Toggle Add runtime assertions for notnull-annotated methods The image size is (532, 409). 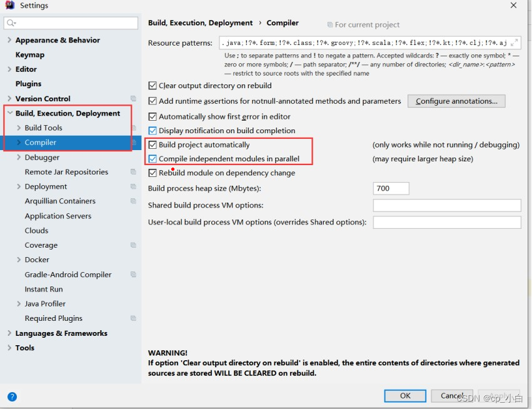point(153,101)
